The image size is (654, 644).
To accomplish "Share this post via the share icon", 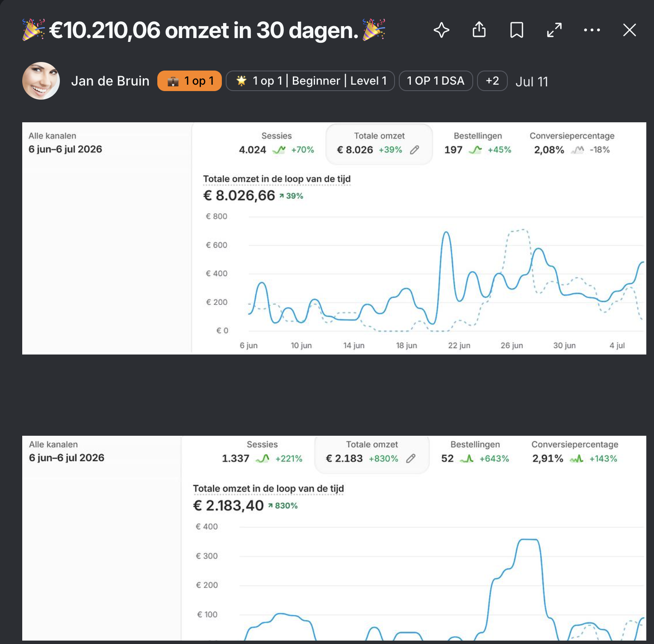I will click(479, 30).
